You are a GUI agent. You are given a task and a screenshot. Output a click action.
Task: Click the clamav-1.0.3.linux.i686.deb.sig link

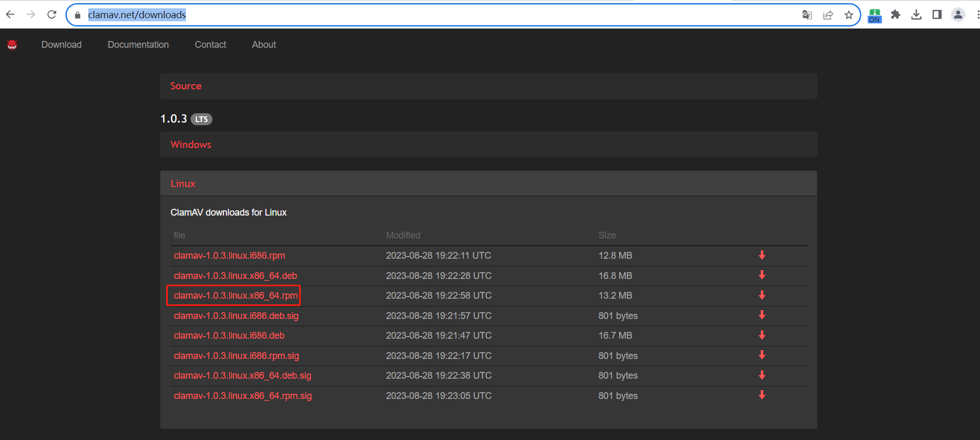tap(236, 316)
